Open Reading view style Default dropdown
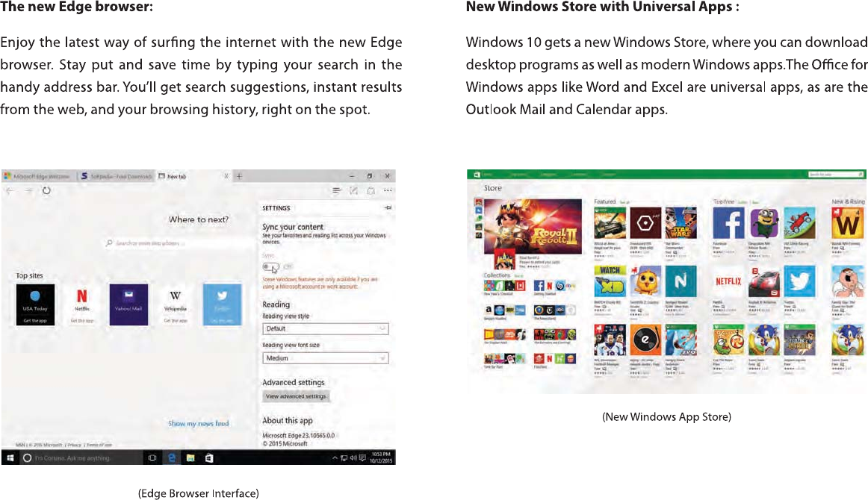 326,328
